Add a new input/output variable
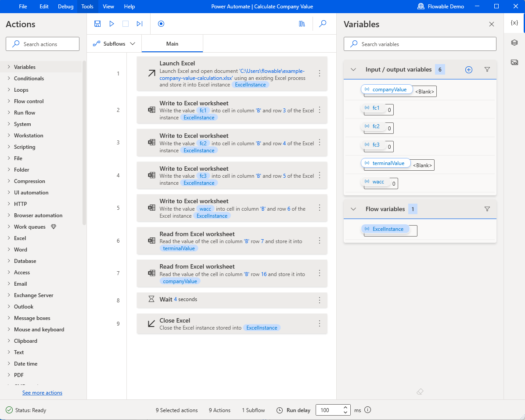 pyautogui.click(x=468, y=69)
